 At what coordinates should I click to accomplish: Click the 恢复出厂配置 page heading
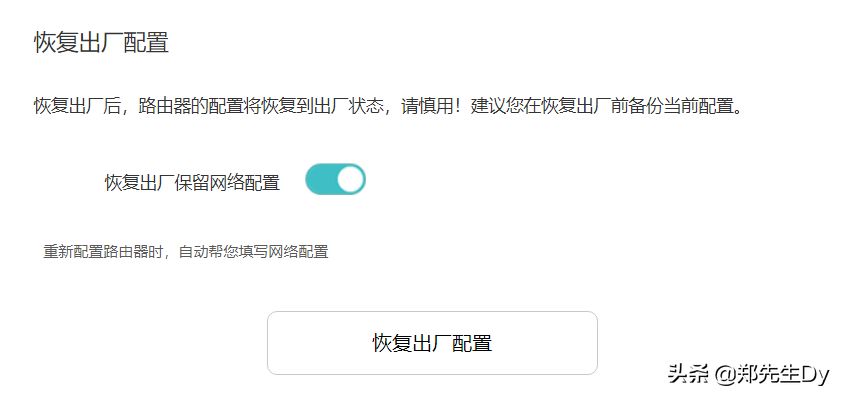pos(102,43)
